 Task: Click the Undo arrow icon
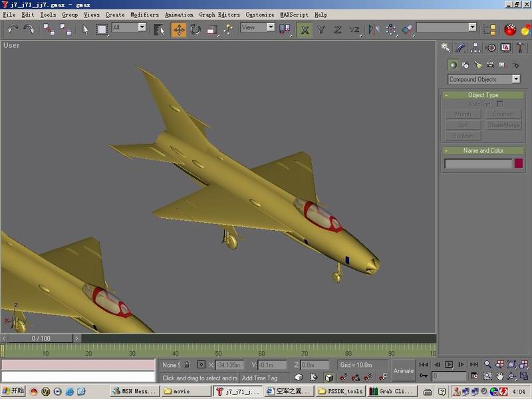[13, 29]
